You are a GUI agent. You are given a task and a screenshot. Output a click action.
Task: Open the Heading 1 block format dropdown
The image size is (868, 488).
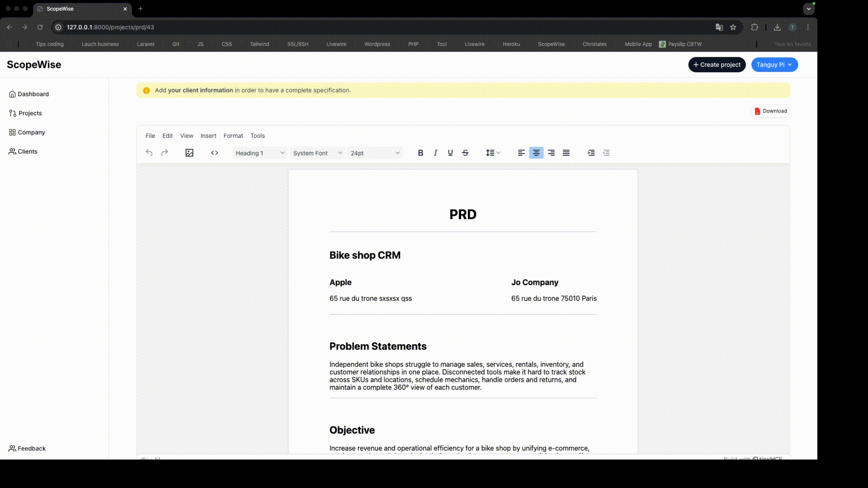pos(260,153)
